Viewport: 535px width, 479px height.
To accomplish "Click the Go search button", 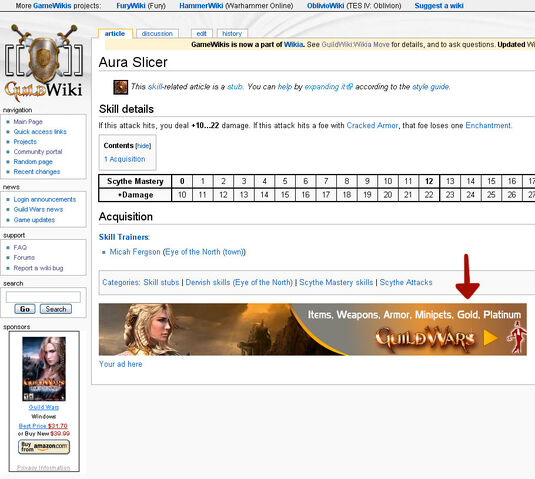I will pyautogui.click(x=25, y=309).
